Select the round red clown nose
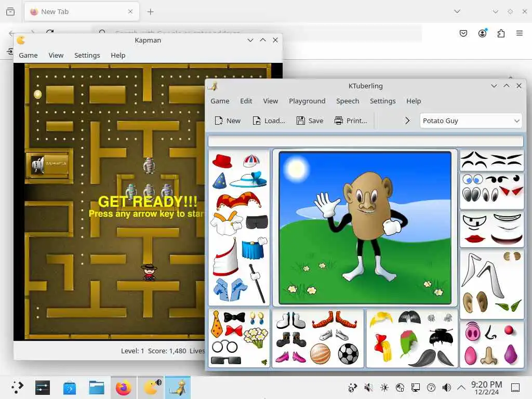Image resolution: width=532 pixels, height=399 pixels. [x=509, y=329]
